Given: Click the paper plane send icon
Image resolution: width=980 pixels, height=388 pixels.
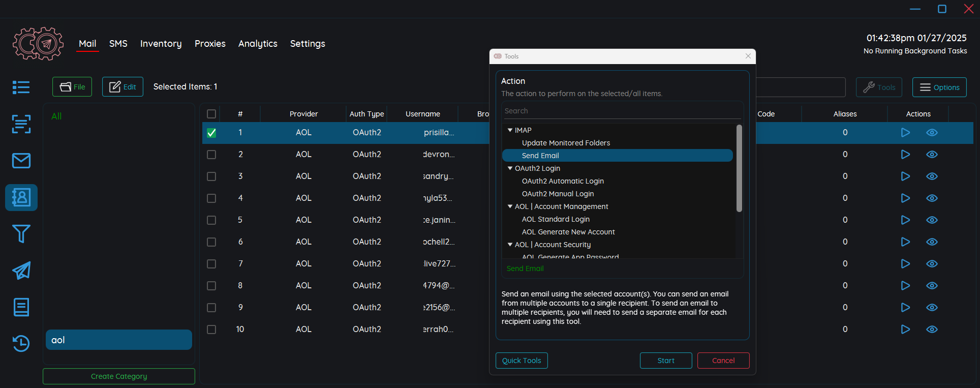Looking at the screenshot, I should point(21,271).
